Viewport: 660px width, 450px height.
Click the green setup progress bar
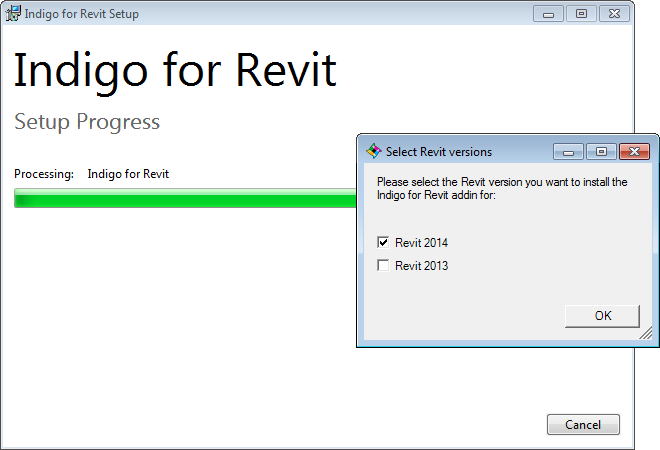185,198
